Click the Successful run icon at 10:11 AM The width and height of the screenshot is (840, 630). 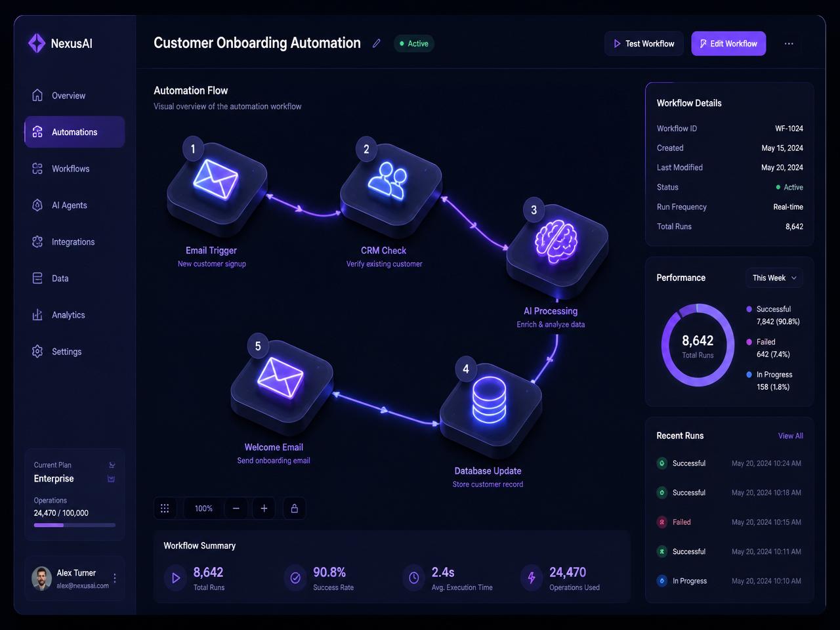pos(662,552)
